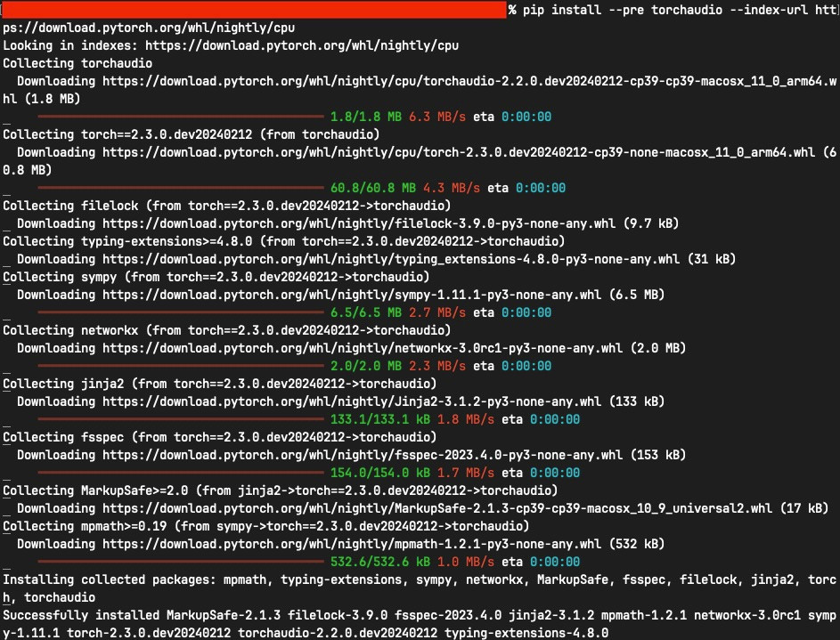Click the progress bar beside 154.0/154.0 kB

point(181,473)
